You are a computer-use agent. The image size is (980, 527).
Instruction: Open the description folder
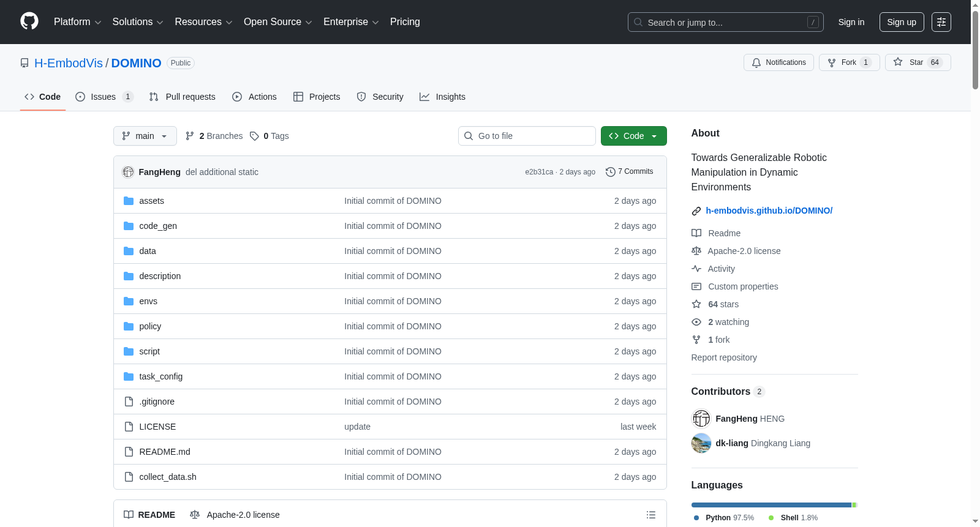160,276
